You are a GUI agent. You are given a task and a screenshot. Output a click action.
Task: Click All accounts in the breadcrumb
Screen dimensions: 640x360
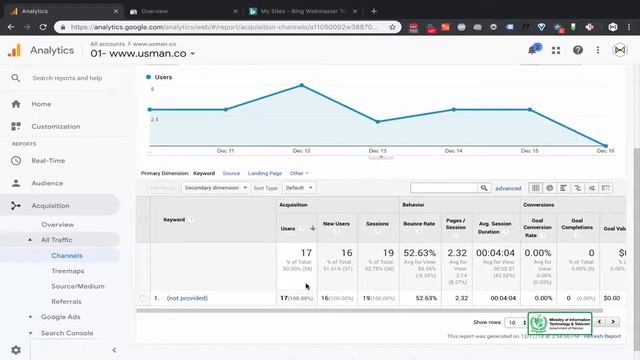coord(107,44)
